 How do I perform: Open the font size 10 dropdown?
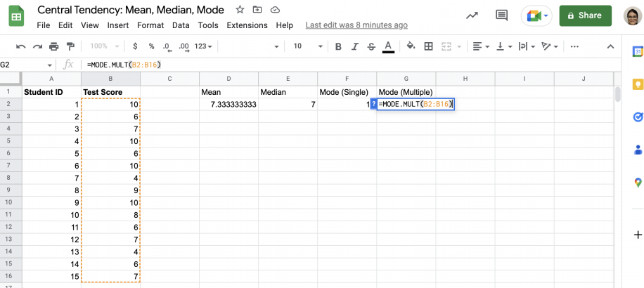(308, 46)
